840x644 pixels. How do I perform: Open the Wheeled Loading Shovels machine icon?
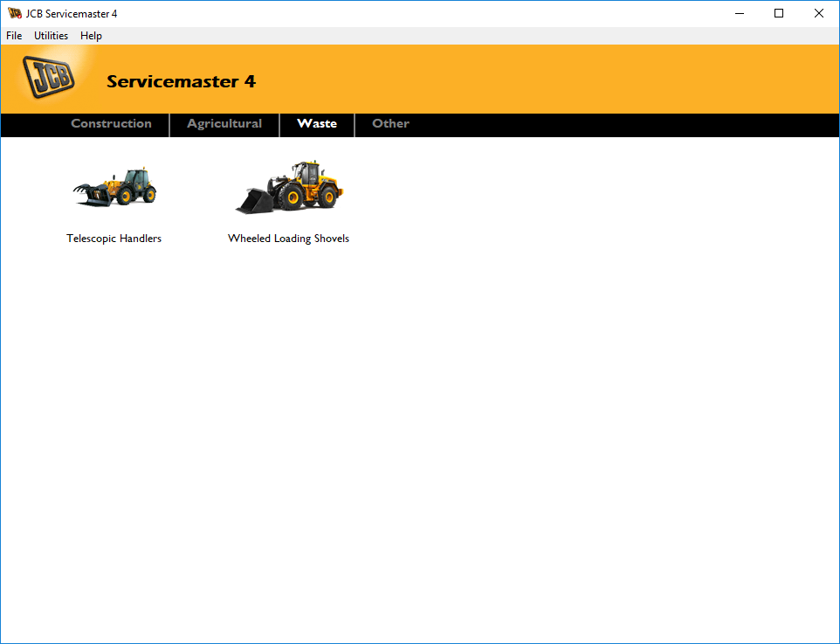[x=289, y=187]
